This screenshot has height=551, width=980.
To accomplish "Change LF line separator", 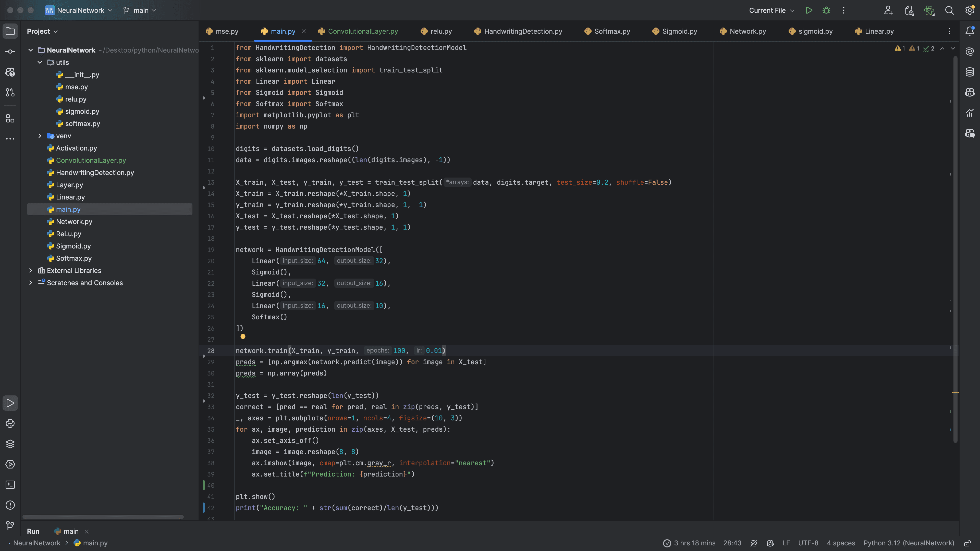I will pos(786,543).
